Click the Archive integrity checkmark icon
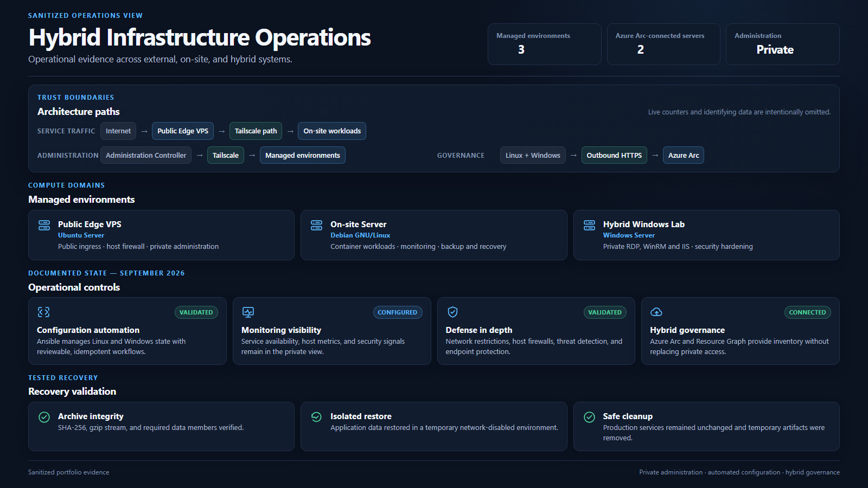 44,417
